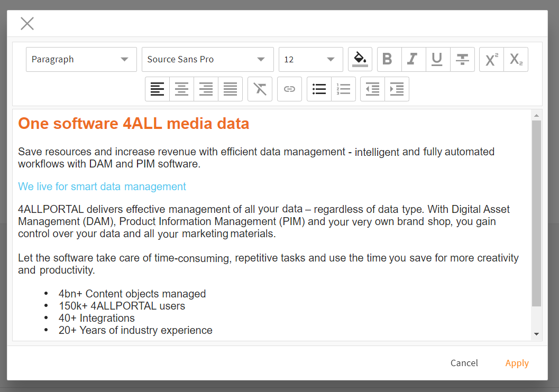Insert a hyperlink
This screenshot has height=392, width=559.
tap(289, 89)
